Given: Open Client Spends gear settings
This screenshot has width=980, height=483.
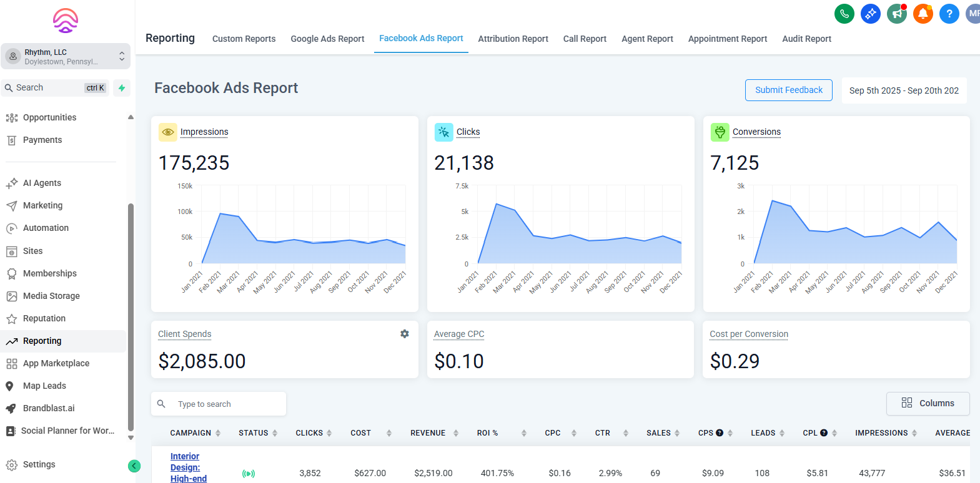Looking at the screenshot, I should click(405, 334).
